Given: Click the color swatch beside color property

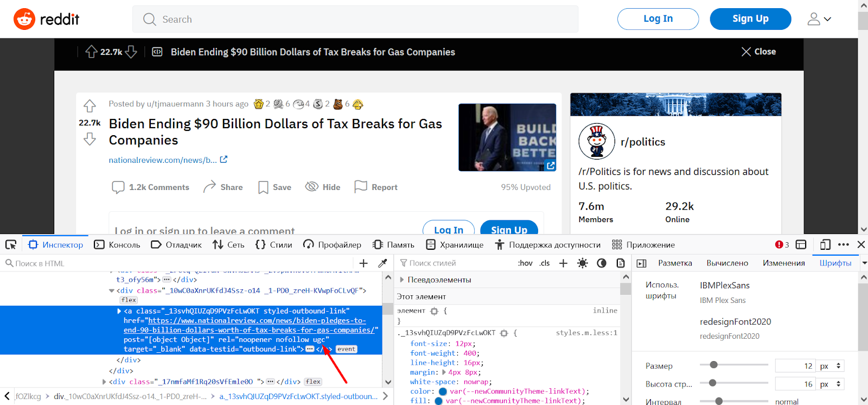Looking at the screenshot, I should [x=443, y=391].
